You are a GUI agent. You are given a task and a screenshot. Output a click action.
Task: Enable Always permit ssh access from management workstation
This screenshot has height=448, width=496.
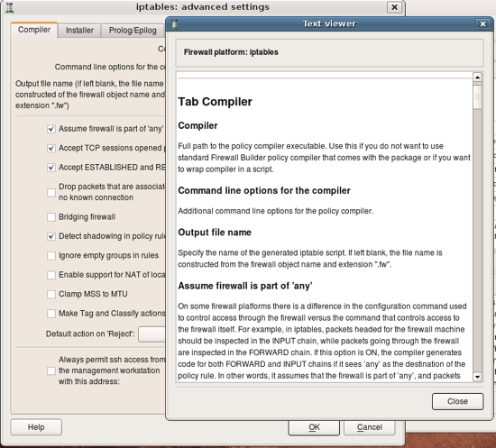(x=51, y=370)
